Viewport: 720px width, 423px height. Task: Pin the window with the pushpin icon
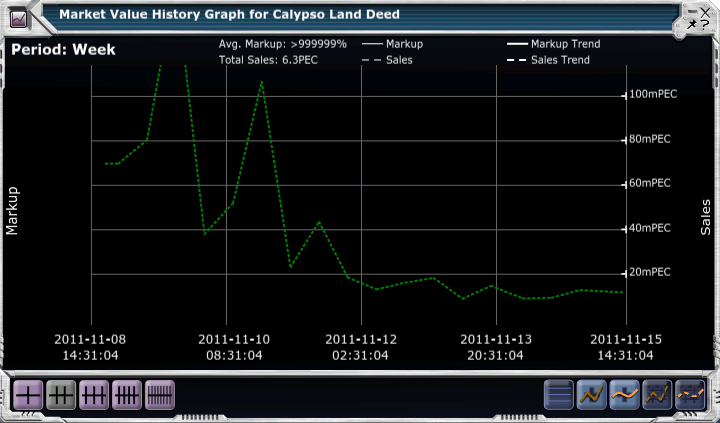point(692,24)
